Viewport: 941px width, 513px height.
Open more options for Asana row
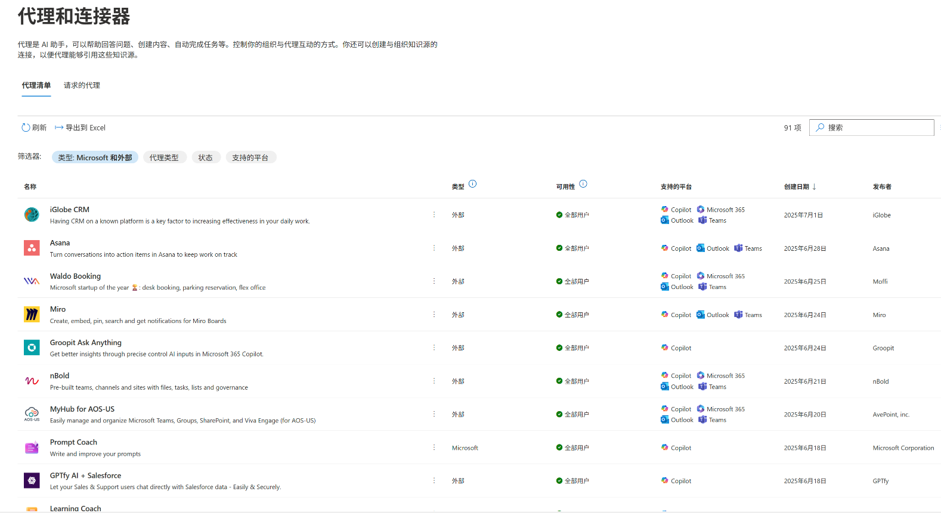434,248
